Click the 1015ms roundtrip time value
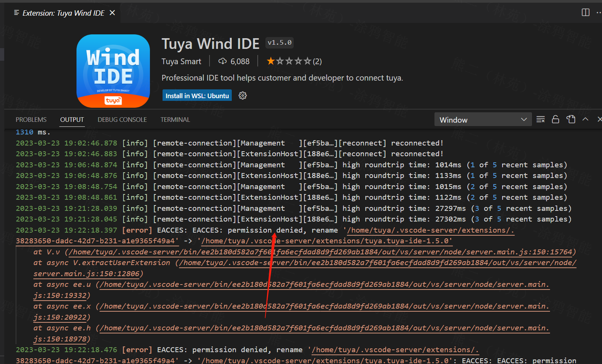 [x=448, y=187]
